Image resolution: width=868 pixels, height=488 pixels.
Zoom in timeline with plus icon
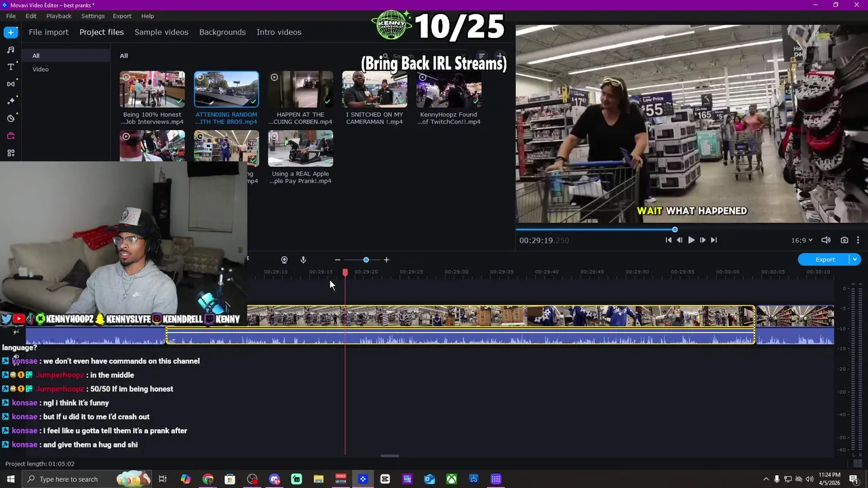386,260
